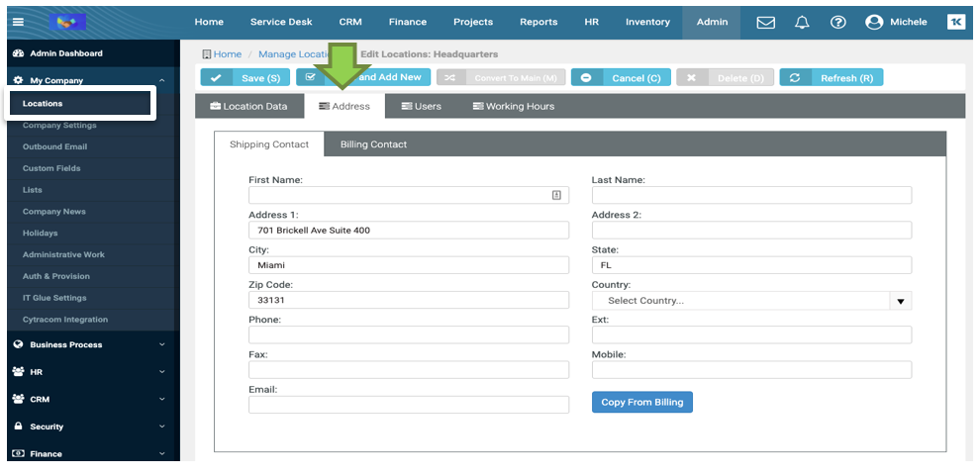
Task: Open the Working Hours tab
Action: (x=513, y=106)
